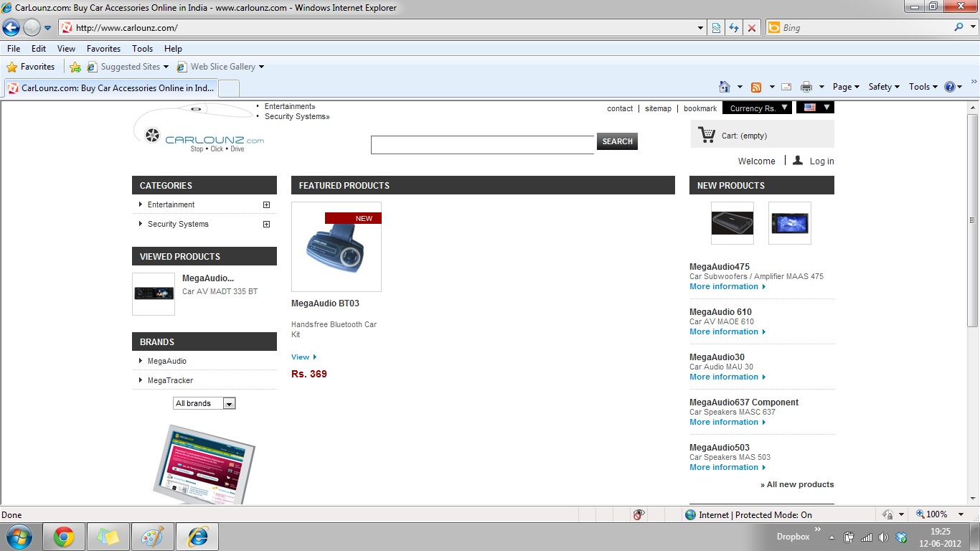Select the CarLounz.com browser tab
Screen dimensions: 980x551
[110, 88]
